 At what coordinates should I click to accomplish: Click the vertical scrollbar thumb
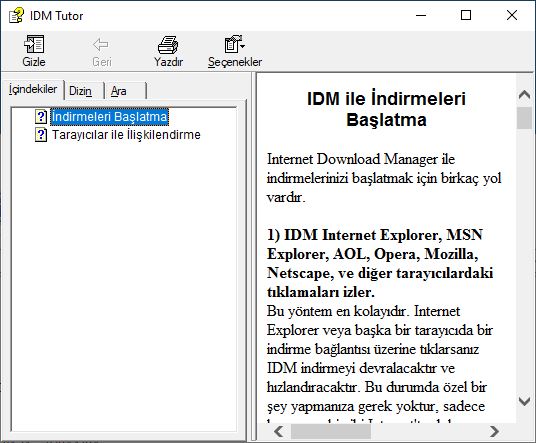pos(524,118)
